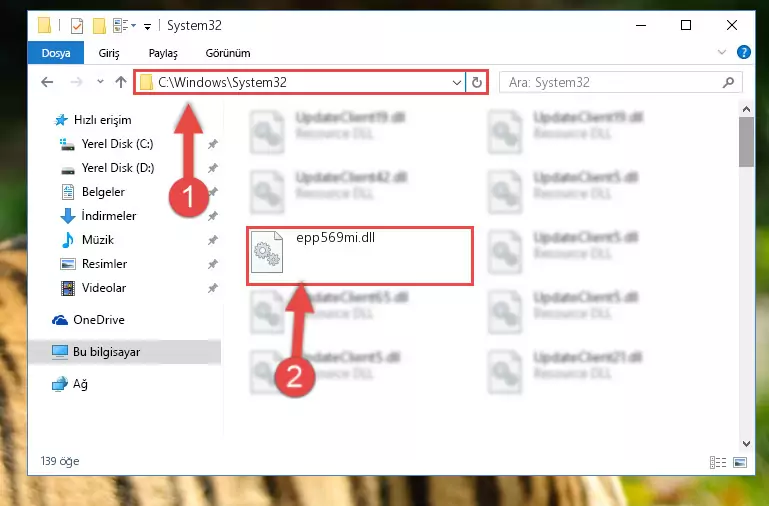Open the Görünüm ribbon tab
Image resolution: width=769 pixels, height=506 pixels.
[x=228, y=53]
